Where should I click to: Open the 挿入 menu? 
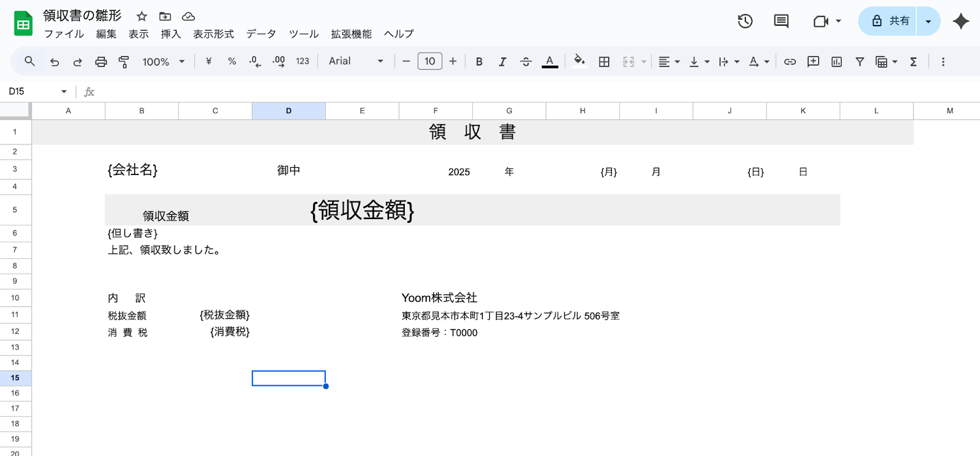click(x=171, y=34)
